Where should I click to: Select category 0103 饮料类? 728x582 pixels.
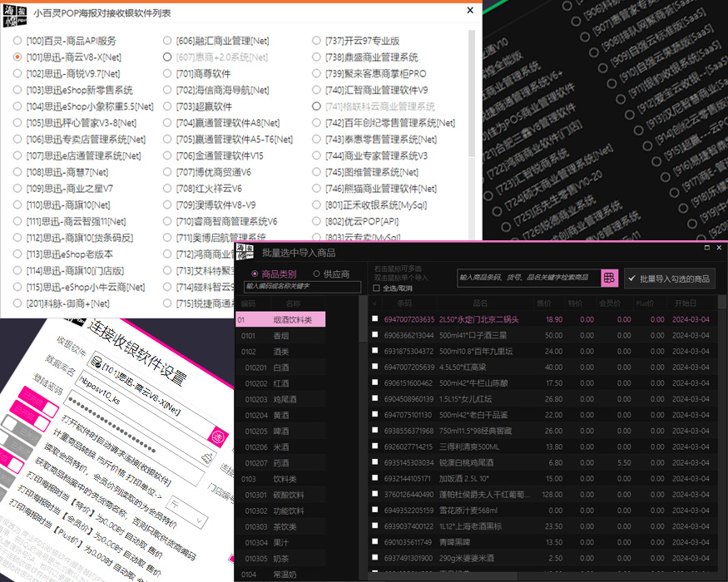280,479
